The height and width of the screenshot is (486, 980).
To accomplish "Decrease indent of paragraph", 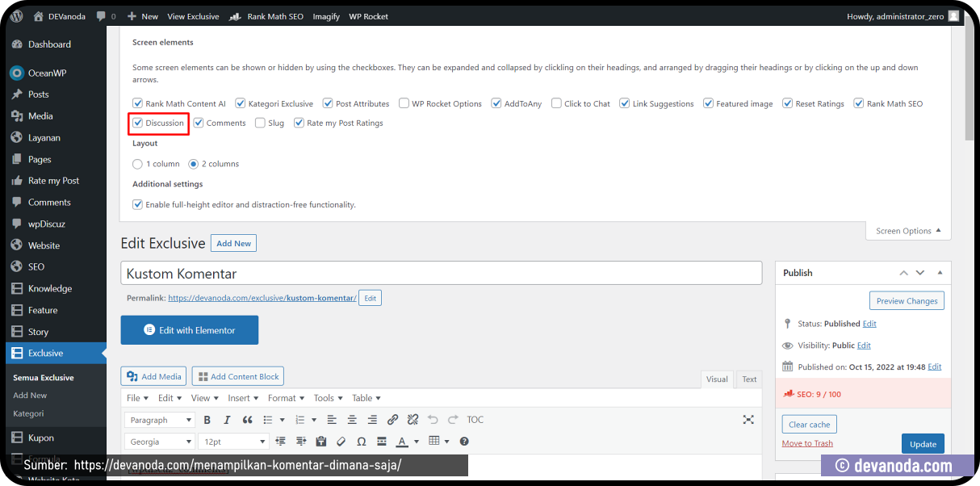I will tap(281, 442).
